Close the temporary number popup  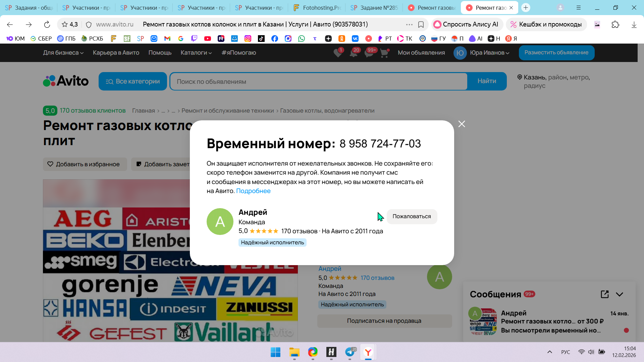[x=462, y=124]
